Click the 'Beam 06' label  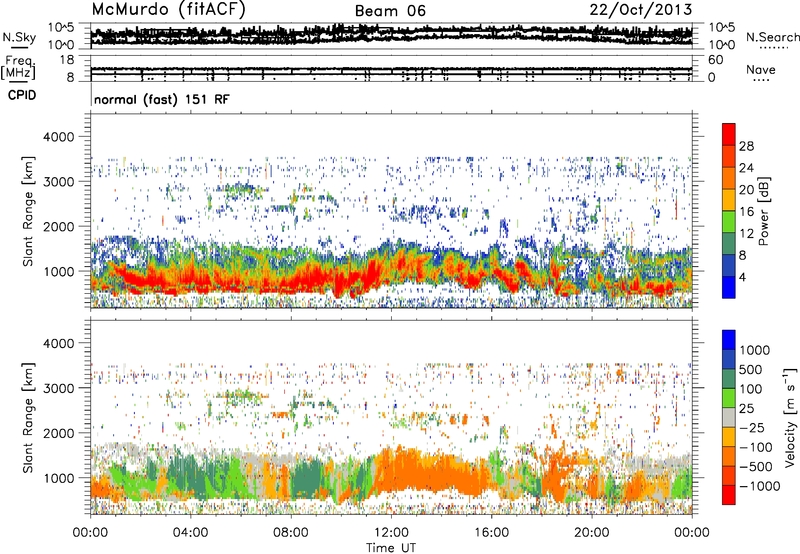coord(390,11)
